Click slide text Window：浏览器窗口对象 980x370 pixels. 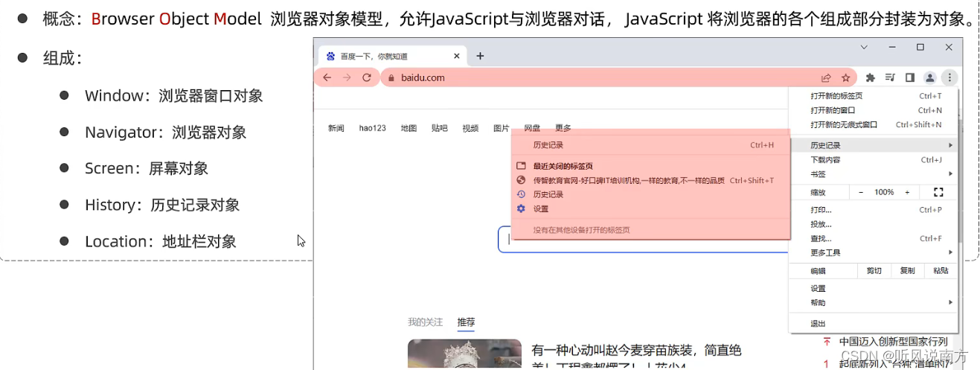click(x=173, y=96)
